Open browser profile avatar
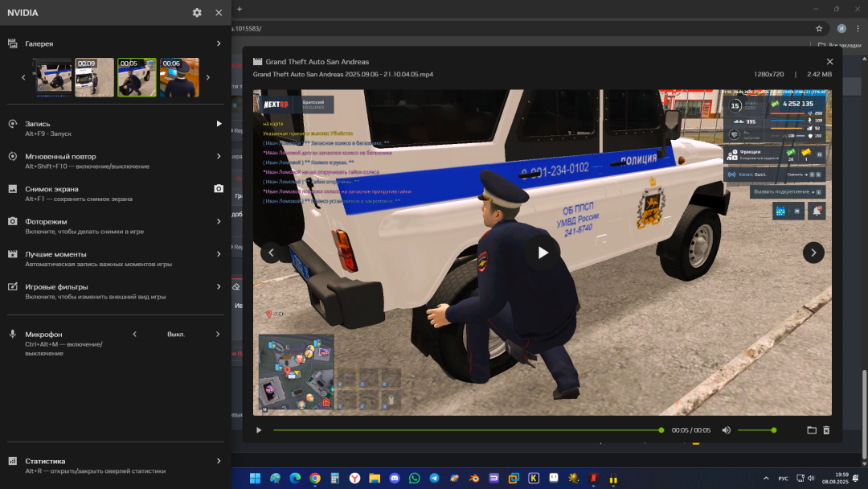 (841, 28)
